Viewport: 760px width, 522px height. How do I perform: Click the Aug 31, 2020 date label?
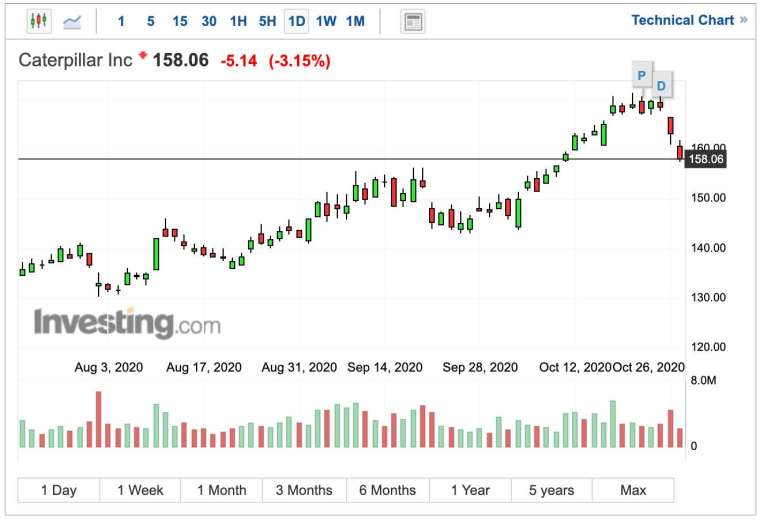point(299,367)
